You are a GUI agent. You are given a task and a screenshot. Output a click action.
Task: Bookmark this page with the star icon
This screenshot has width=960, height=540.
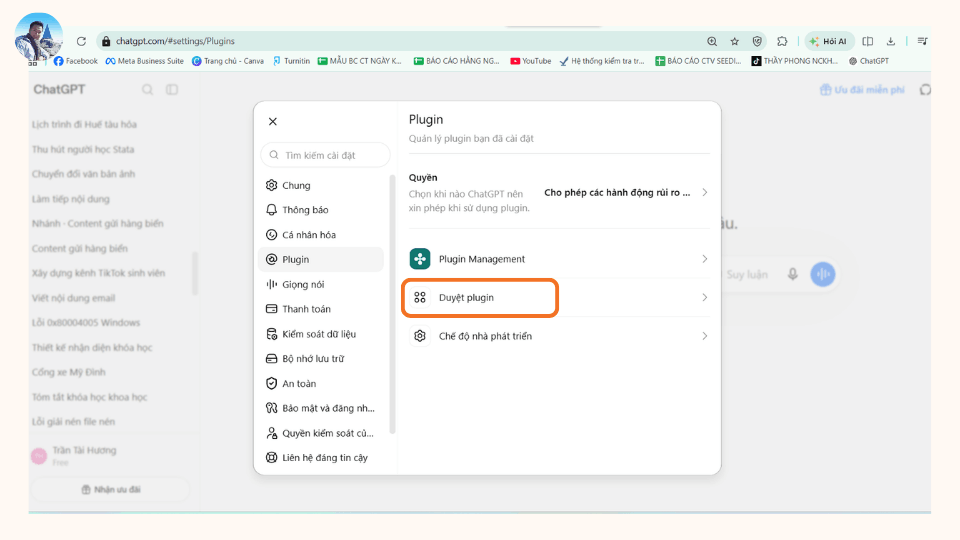click(x=735, y=41)
